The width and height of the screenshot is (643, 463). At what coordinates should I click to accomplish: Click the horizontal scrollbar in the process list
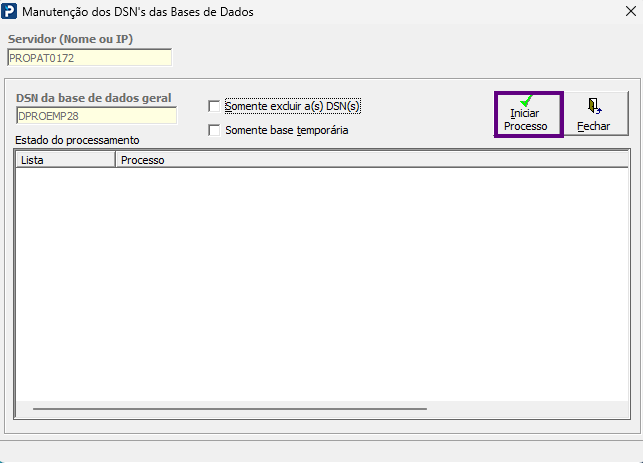pos(230,409)
